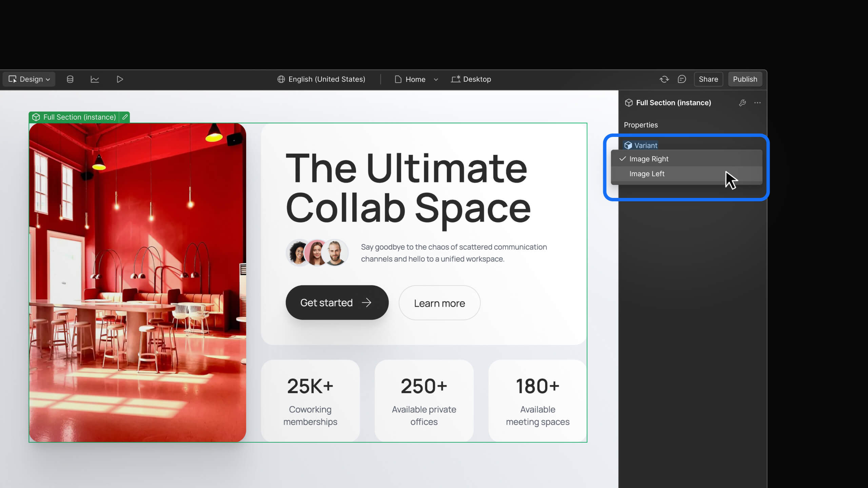Open the Design mode dropdown
The width and height of the screenshot is (868, 488).
click(x=29, y=79)
